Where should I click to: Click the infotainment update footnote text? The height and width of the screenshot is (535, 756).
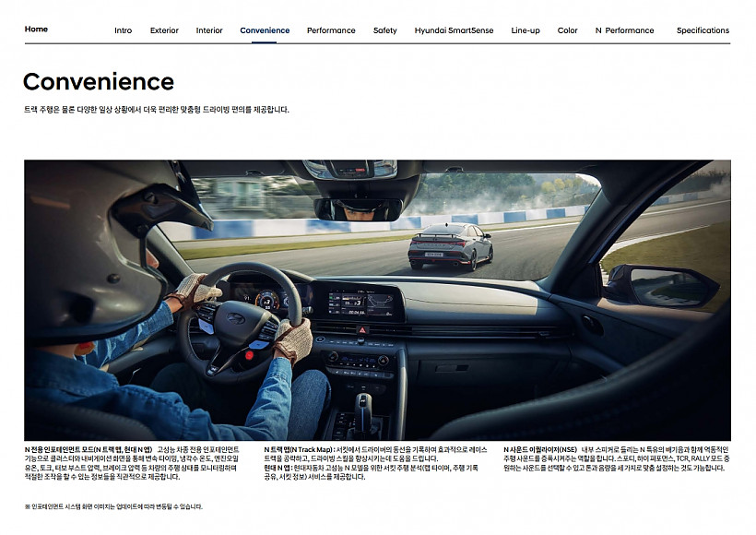pyautogui.click(x=113, y=506)
